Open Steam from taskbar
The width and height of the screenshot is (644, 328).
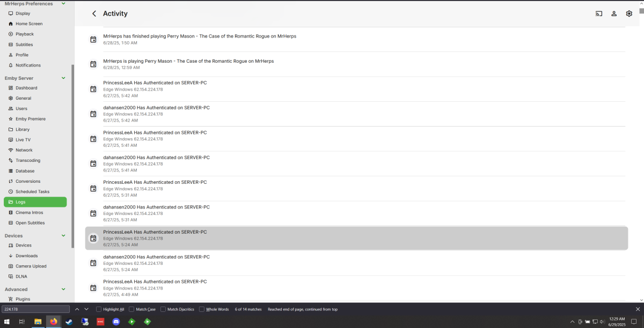69,322
